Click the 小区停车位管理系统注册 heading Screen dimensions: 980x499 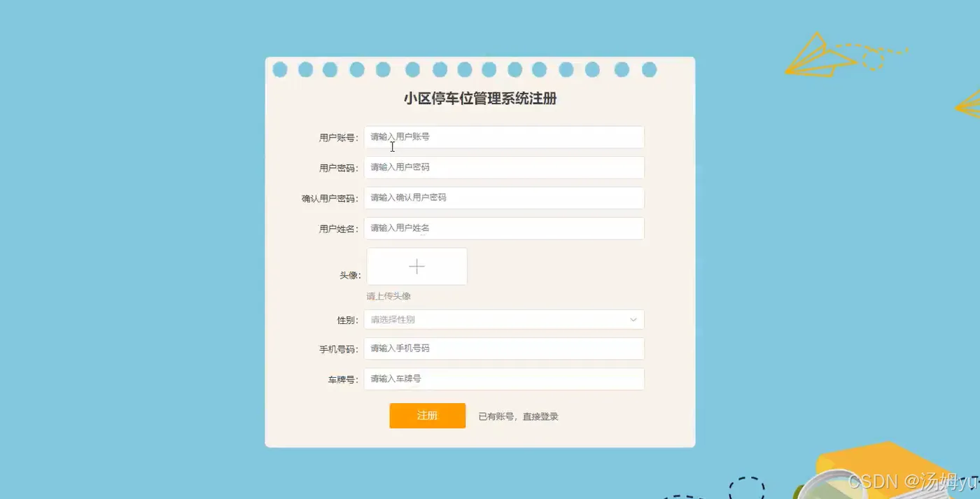coord(480,99)
